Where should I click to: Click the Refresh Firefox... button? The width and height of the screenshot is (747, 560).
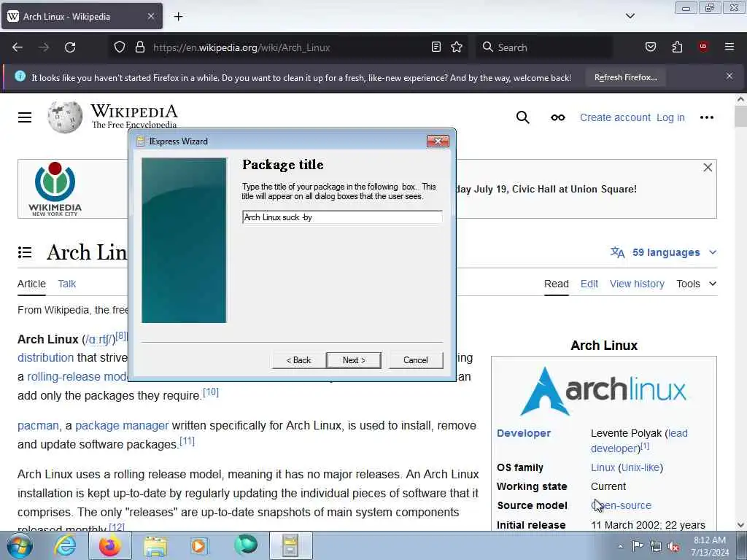click(625, 77)
